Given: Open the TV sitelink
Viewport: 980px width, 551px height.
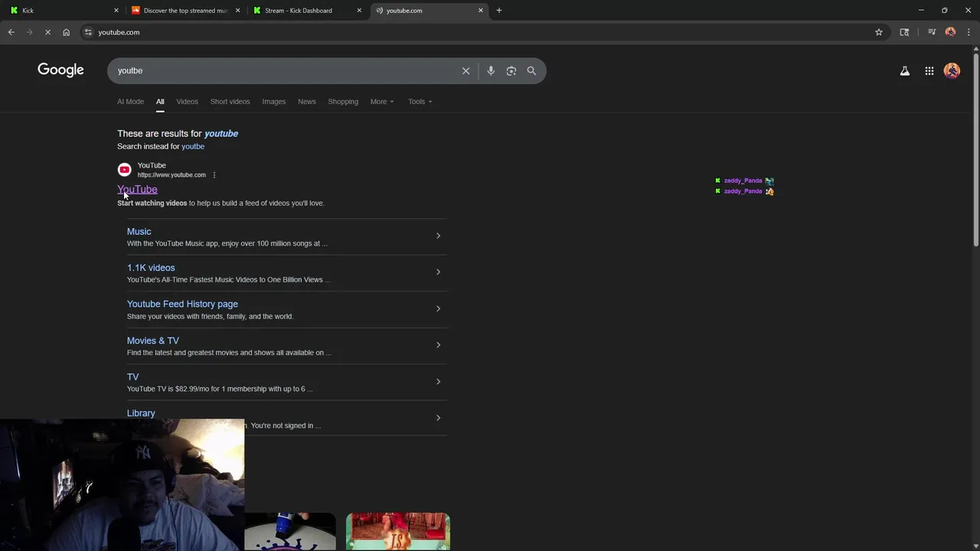Looking at the screenshot, I should tap(132, 377).
